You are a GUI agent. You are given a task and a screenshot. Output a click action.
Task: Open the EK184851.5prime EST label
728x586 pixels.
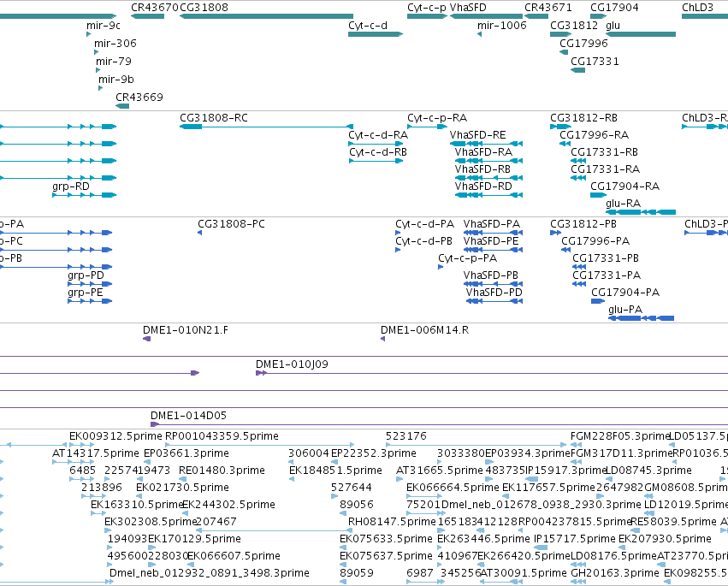click(335, 471)
